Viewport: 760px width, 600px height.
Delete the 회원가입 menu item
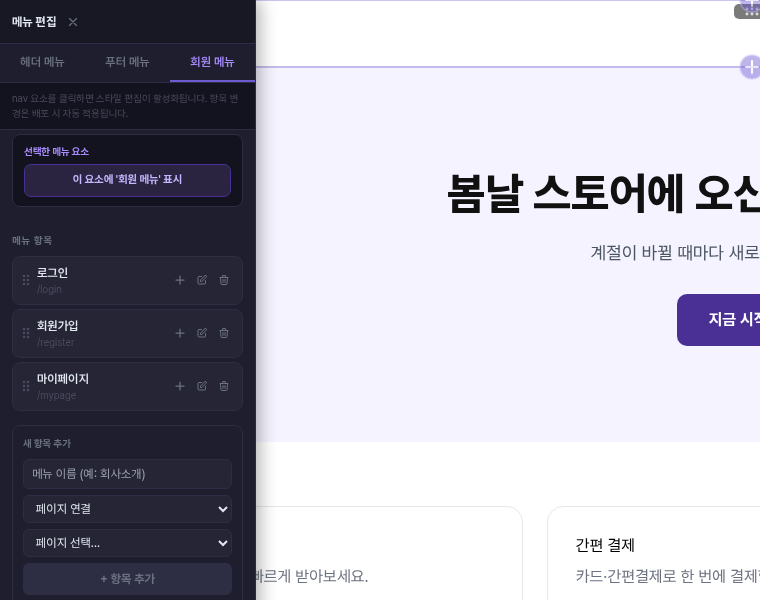224,333
